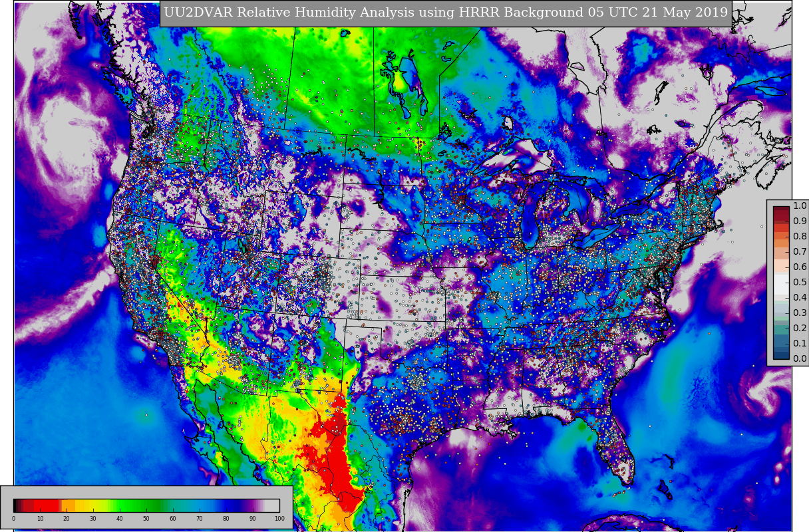Click the "90" tick on humidity colorbar
The height and width of the screenshot is (532, 809).
253,519
